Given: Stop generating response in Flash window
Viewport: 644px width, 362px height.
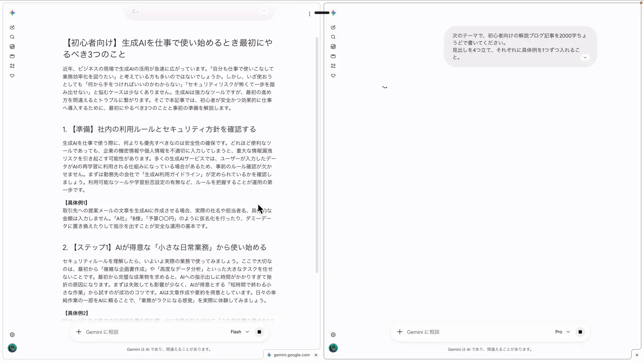Looking at the screenshot, I should [259, 332].
